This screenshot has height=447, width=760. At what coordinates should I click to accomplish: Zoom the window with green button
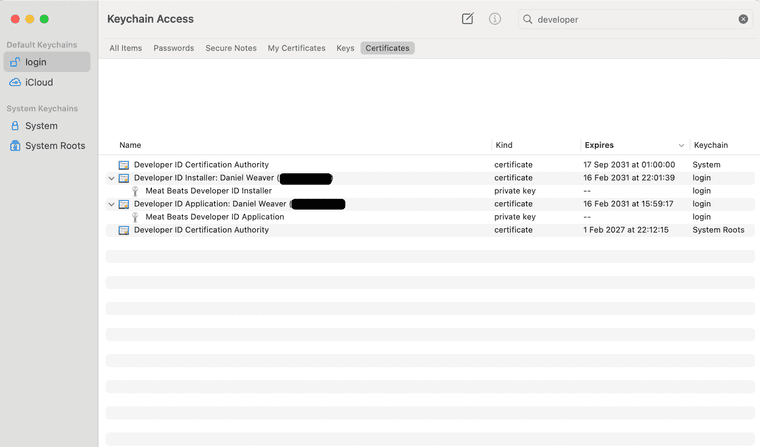[x=44, y=19]
